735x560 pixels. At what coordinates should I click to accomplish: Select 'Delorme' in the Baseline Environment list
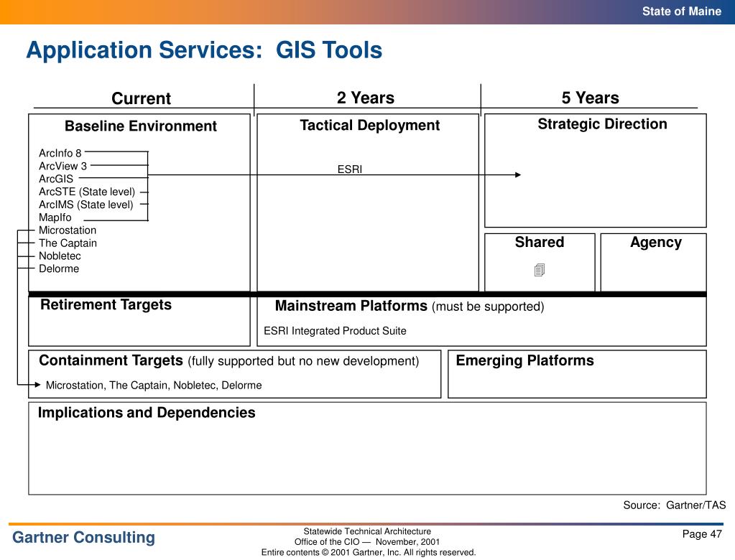tap(59, 269)
